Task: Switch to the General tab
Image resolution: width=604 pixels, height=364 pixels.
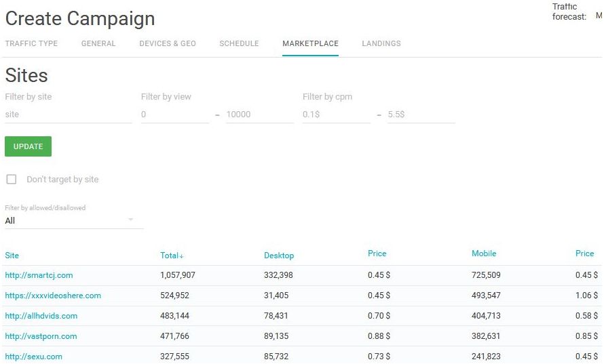Action: 98,43
